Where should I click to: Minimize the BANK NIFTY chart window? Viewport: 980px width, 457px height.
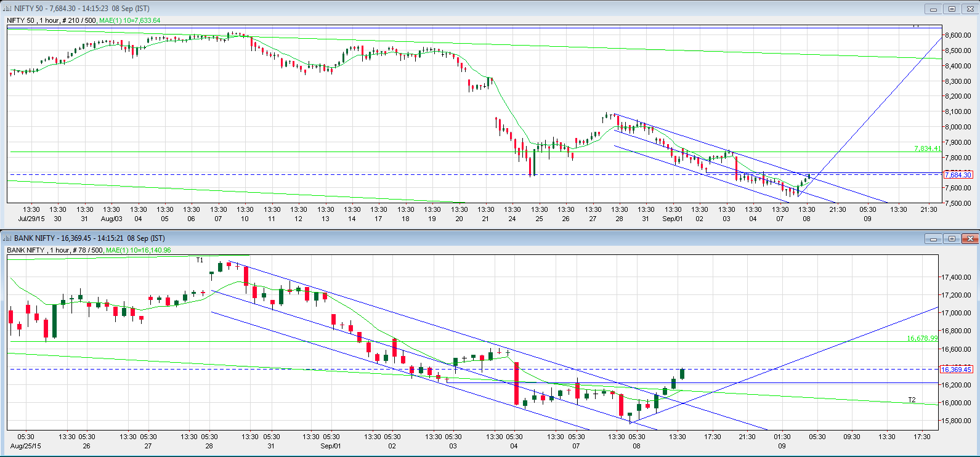[x=934, y=238]
